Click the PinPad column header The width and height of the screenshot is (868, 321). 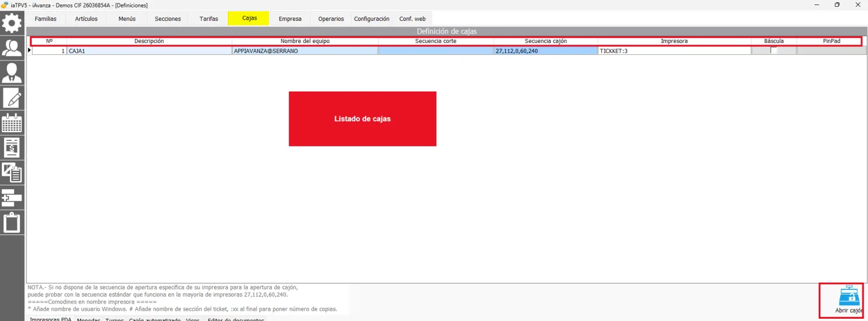point(831,41)
